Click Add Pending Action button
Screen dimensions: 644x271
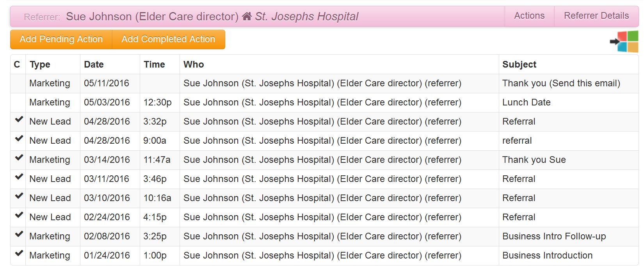coord(61,39)
